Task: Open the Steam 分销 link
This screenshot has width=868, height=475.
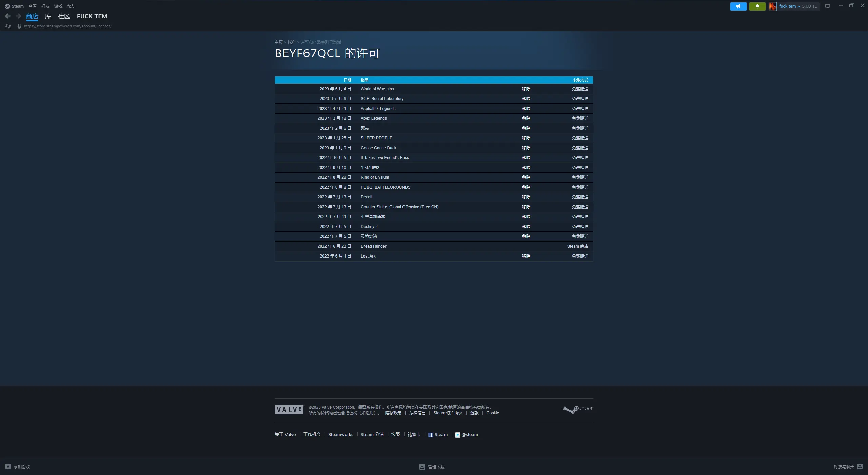Action: tap(372, 435)
